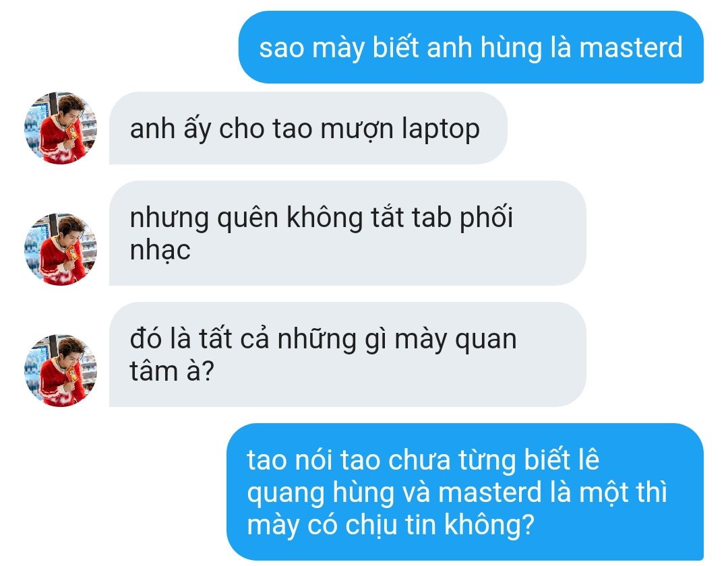Image resolution: width=728 pixels, height=566 pixels.
Task: Click 'không?' ending the last blue message
Action: (489, 525)
